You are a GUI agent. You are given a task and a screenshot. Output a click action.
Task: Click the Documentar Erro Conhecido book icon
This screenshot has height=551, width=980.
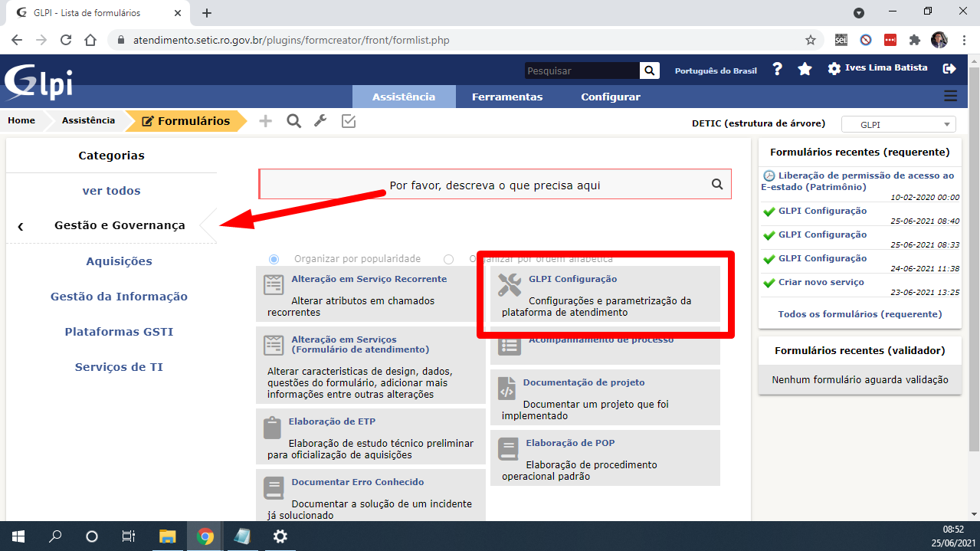coord(274,488)
